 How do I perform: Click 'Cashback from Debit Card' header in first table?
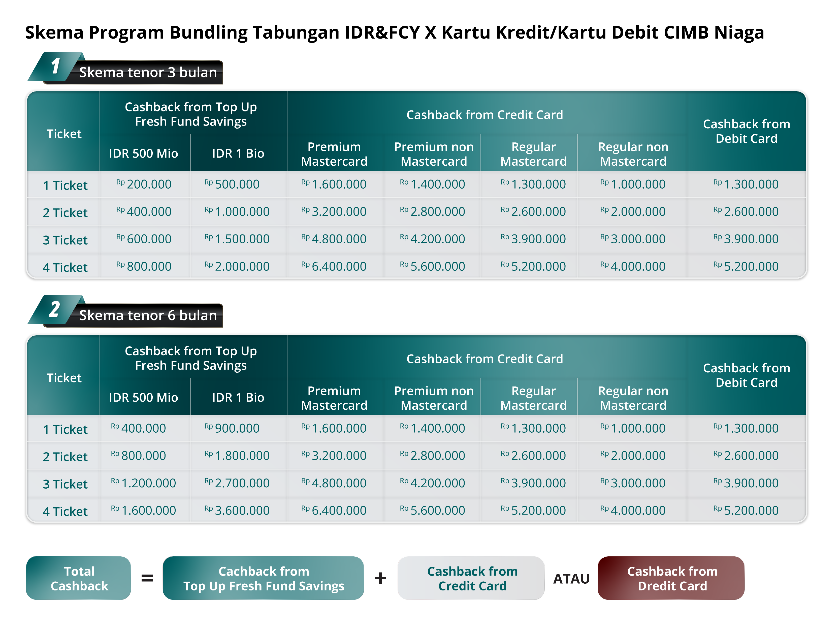[746, 131]
